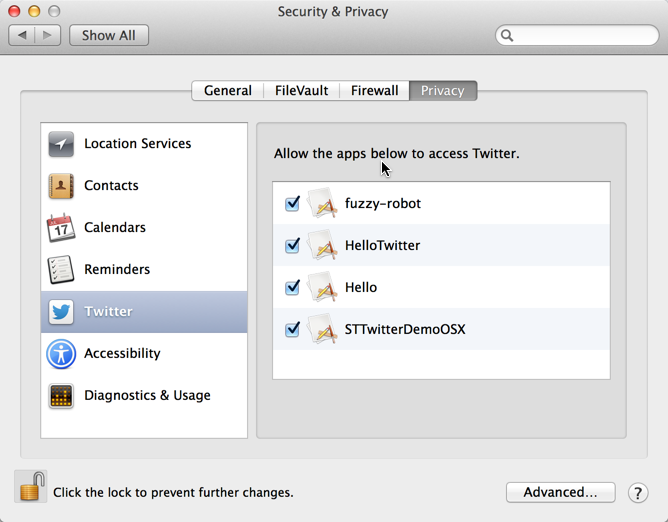Viewport: 668px width, 522px height.
Task: Close the Security & Privacy window
Action: coord(14,11)
